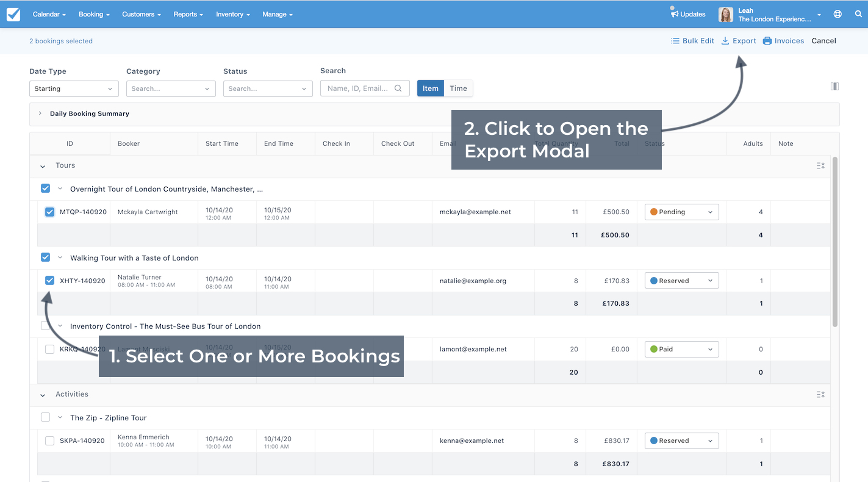
Task: Open Invoices for selected bookings
Action: point(784,41)
